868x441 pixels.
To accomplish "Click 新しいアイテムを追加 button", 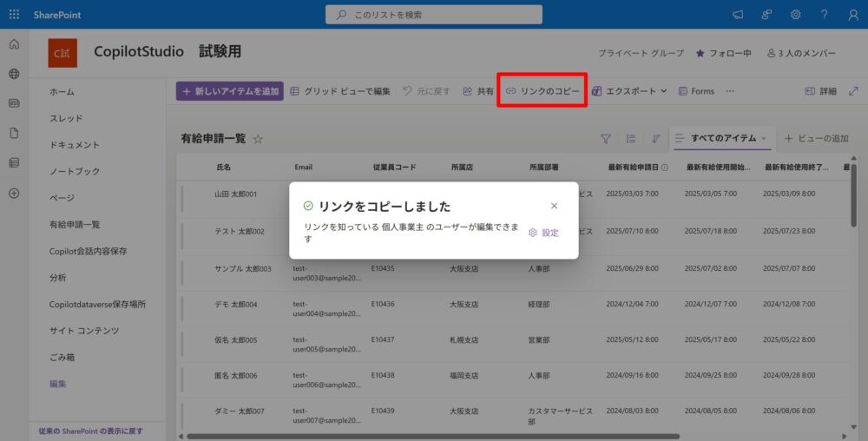I will (230, 91).
